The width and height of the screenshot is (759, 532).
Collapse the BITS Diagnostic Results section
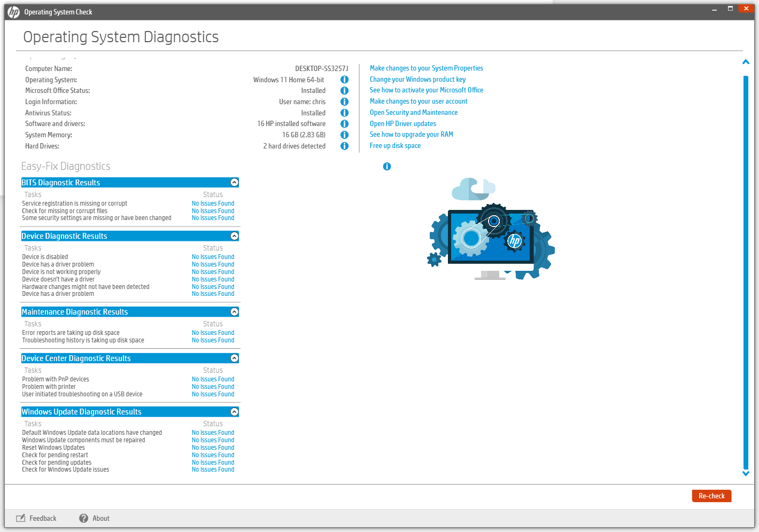(234, 183)
